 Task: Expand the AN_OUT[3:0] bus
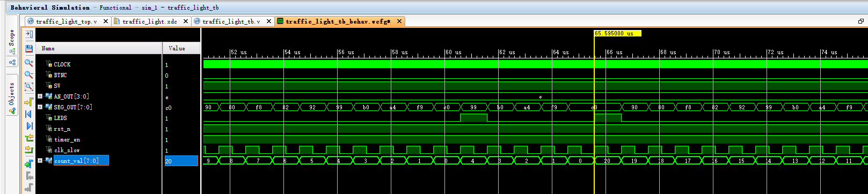coord(40,96)
